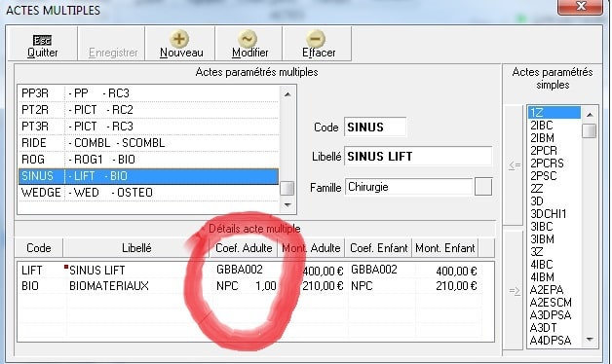Screen dimensions: 612x364
Task: Select 1Z in simple acts list
Action: 555,113
